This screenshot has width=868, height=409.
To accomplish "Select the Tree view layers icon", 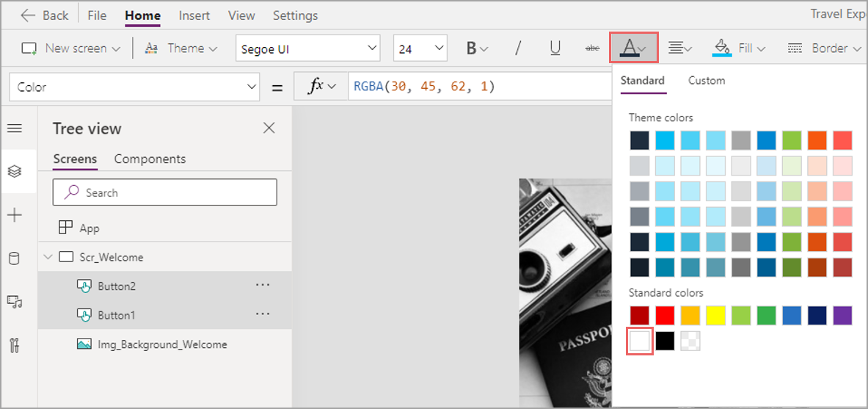I will [15, 172].
